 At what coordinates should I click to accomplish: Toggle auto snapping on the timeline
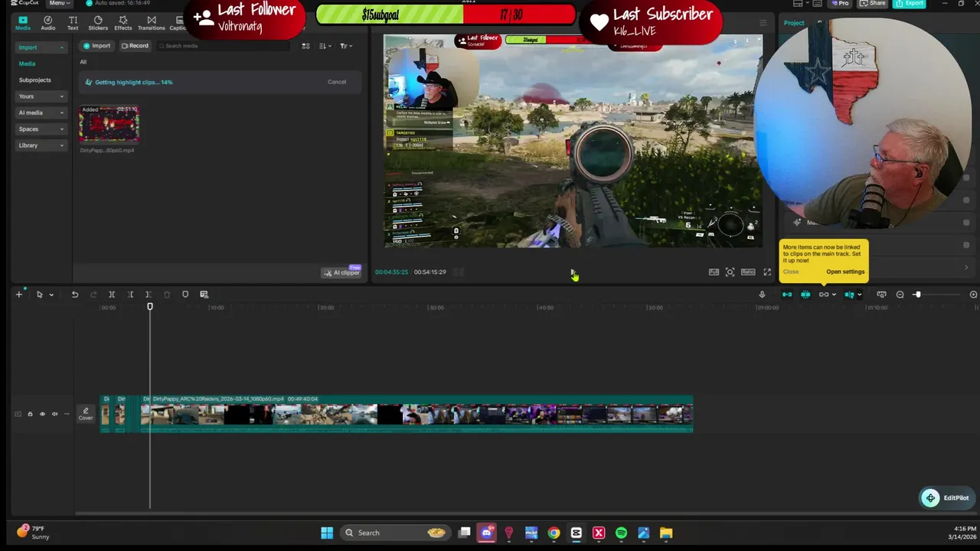coord(805,295)
